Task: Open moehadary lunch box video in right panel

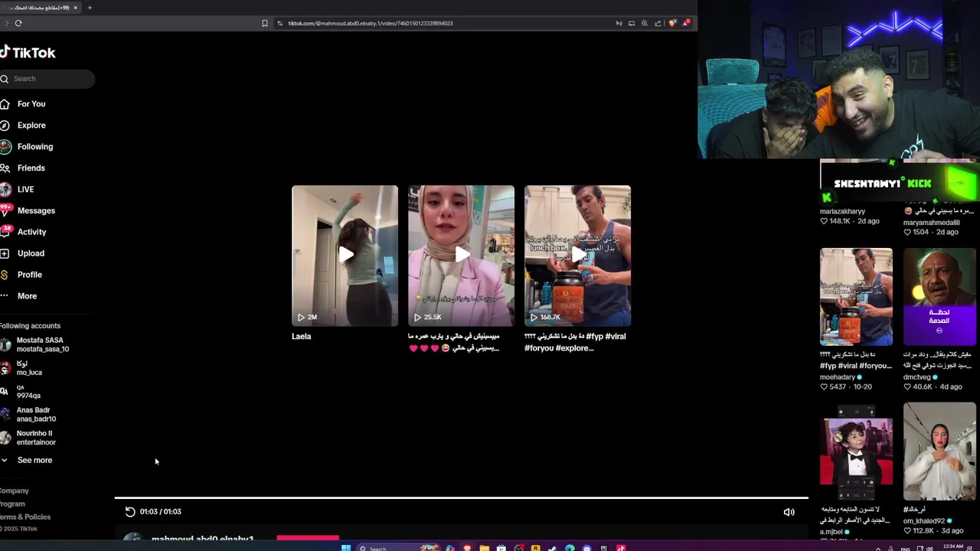Action: (856, 297)
